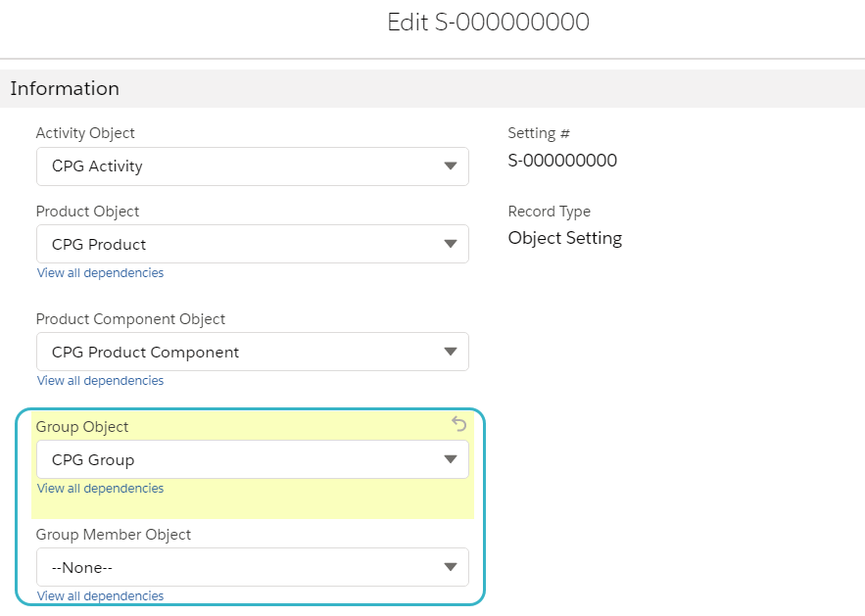Viewport: 865px width, 616px height.
Task: View all dependencies under Product Component Object
Action: tap(100, 381)
